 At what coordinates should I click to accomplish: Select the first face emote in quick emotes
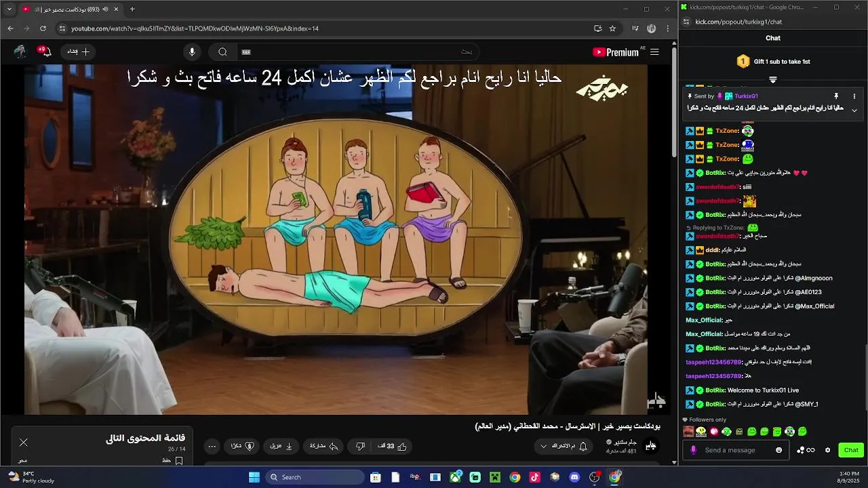coord(688,432)
